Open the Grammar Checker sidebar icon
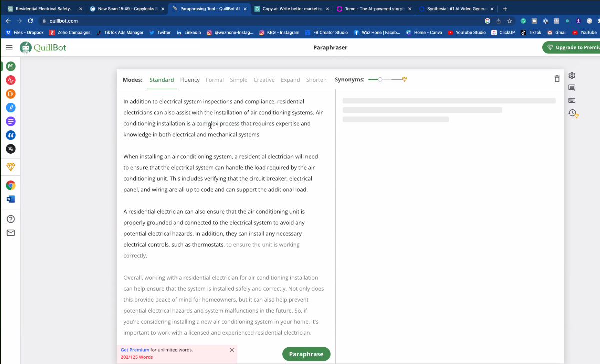This screenshot has width=600, height=364. click(x=10, y=80)
